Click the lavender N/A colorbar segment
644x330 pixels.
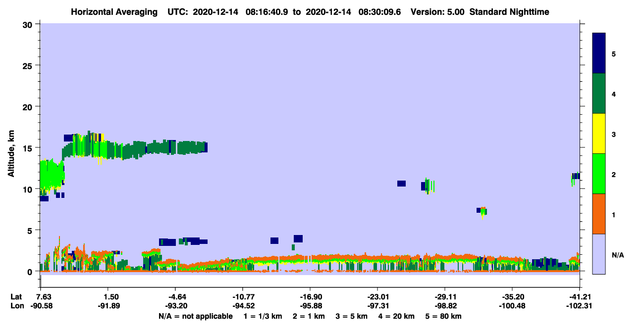click(599, 254)
